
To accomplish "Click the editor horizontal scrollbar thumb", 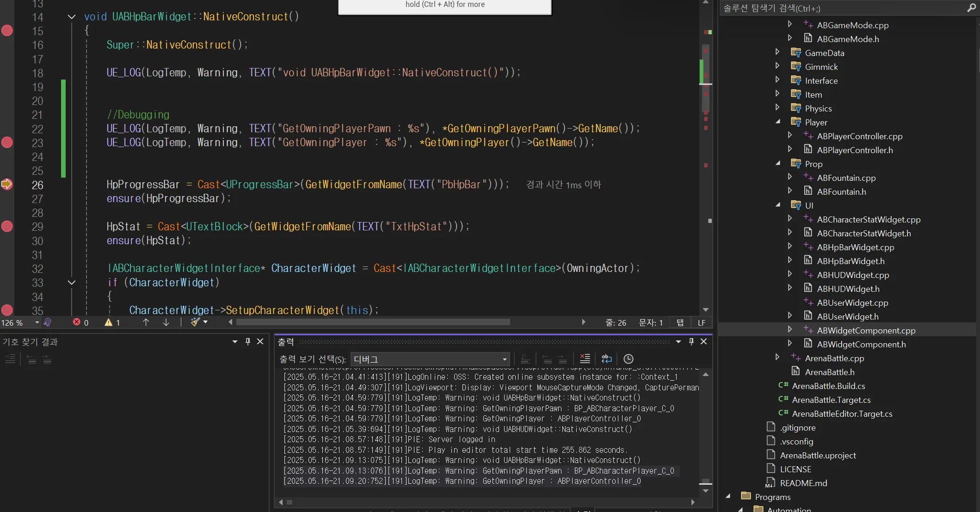I will tap(373, 322).
